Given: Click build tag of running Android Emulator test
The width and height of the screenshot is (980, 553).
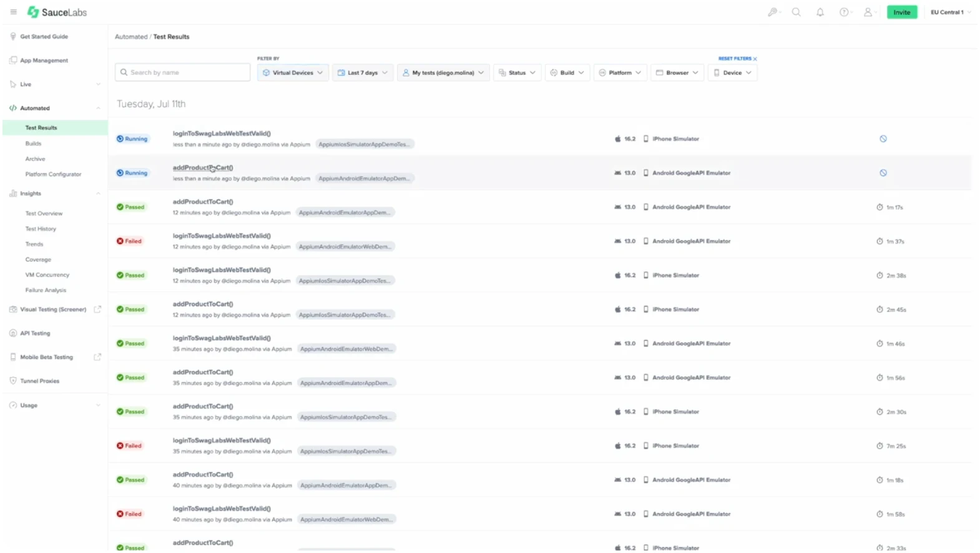Looking at the screenshot, I should point(365,179).
